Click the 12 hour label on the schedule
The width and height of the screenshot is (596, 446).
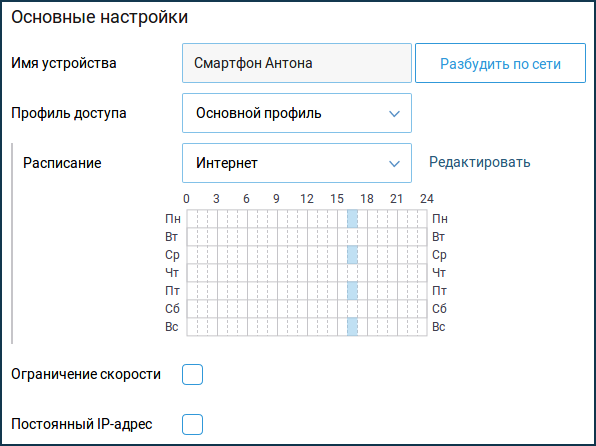(307, 199)
